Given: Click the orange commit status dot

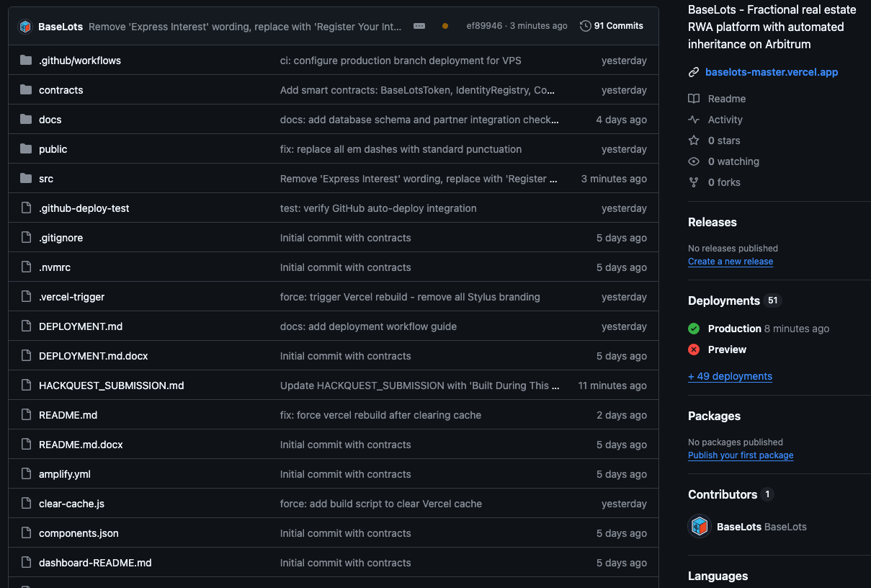Looking at the screenshot, I should (x=445, y=26).
